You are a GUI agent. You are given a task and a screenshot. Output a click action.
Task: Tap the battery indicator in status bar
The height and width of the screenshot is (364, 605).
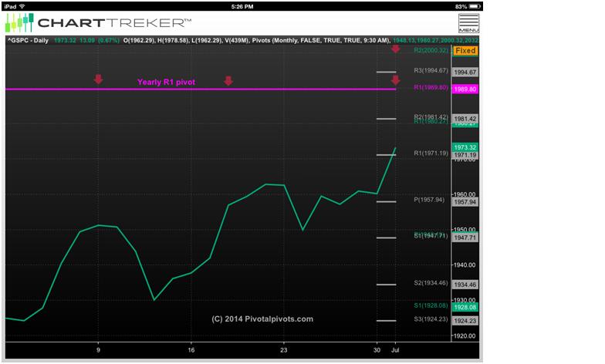click(x=472, y=5)
